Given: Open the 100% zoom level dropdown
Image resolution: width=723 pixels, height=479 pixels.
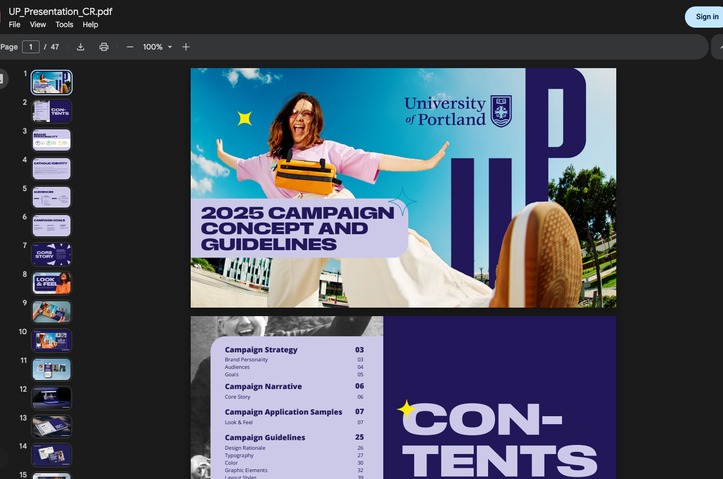Looking at the screenshot, I should (x=157, y=47).
